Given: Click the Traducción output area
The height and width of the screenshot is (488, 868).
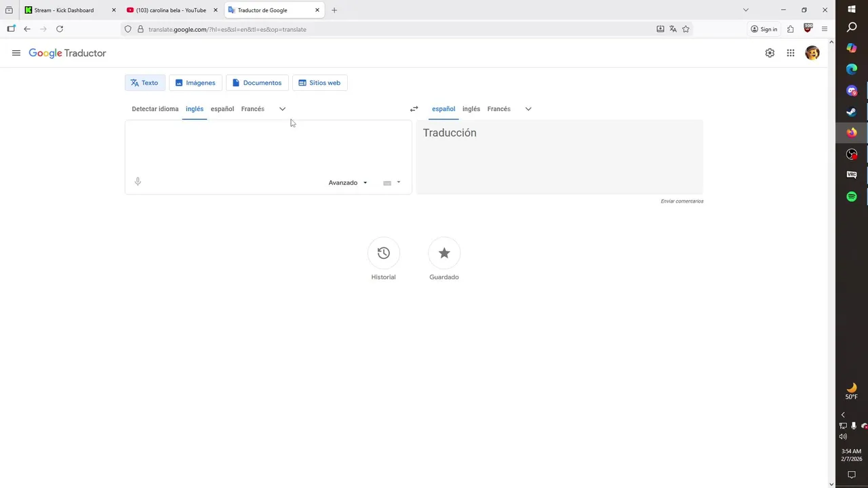Looking at the screenshot, I should coord(559,157).
